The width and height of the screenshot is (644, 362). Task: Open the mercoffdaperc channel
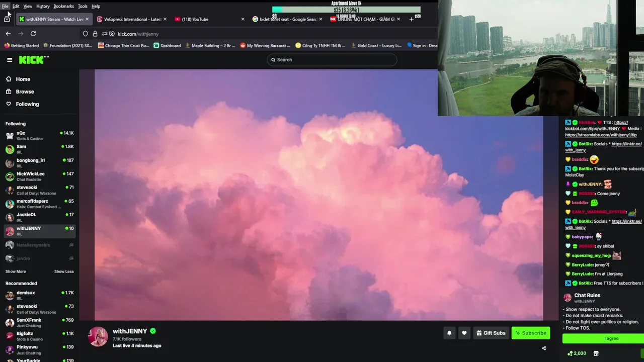coord(39,203)
